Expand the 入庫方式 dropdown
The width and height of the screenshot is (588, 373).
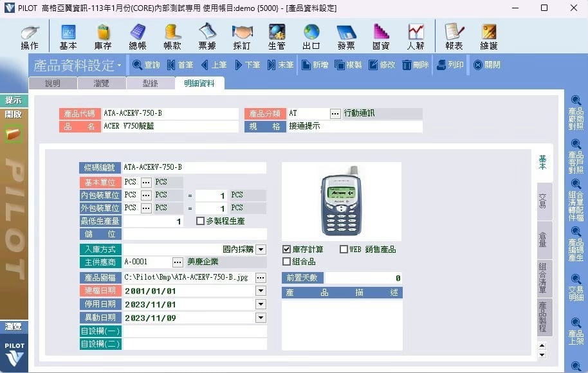click(x=261, y=250)
